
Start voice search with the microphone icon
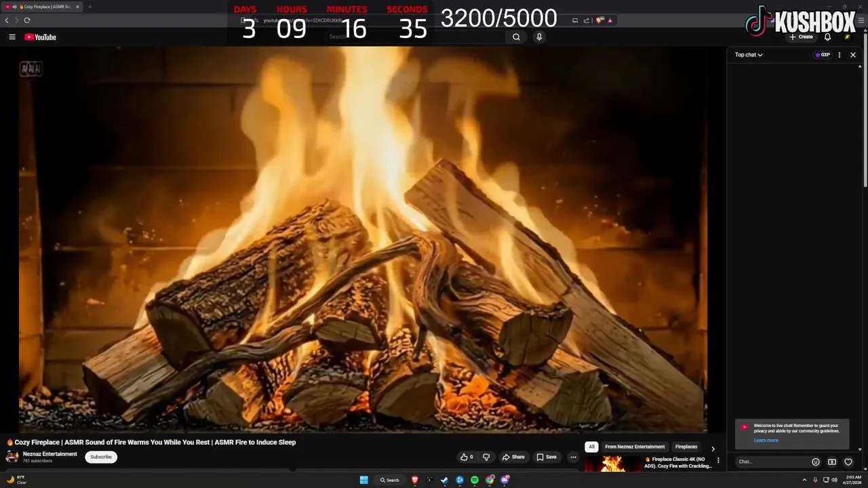point(539,37)
